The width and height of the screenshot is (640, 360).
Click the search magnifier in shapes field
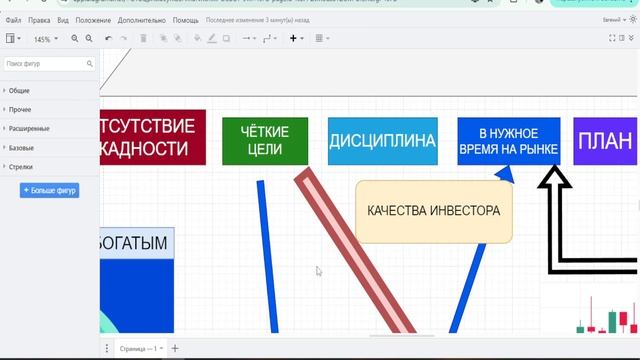(89, 64)
